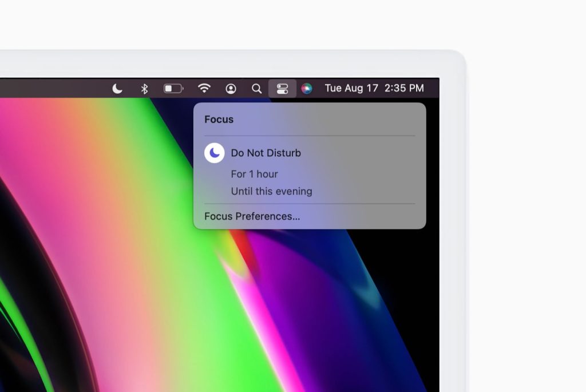Click the "Tue Aug 17" date
The height and width of the screenshot is (392, 586).
[x=351, y=89]
